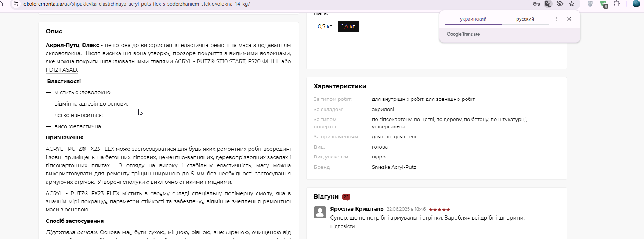Click the 'За складом:' label
Viewport: 644px width, 239px height.
pos(328,110)
